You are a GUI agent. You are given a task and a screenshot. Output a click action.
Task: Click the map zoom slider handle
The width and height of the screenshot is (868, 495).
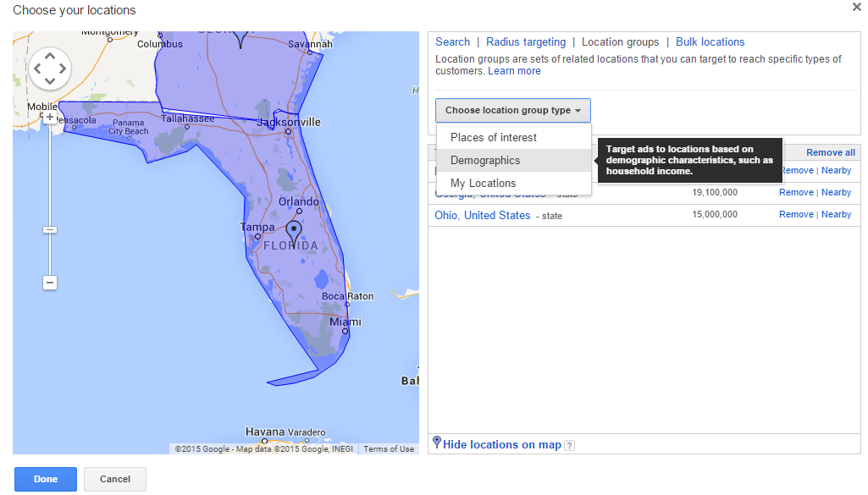[50, 230]
